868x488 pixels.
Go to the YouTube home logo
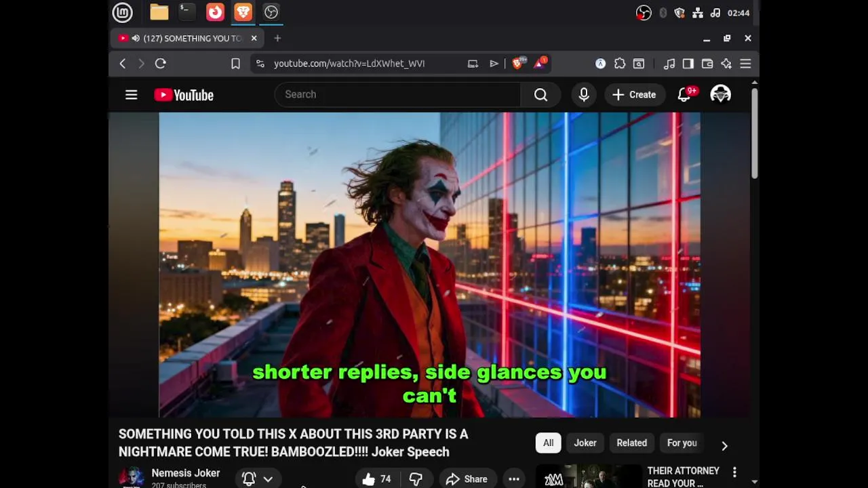click(x=184, y=95)
